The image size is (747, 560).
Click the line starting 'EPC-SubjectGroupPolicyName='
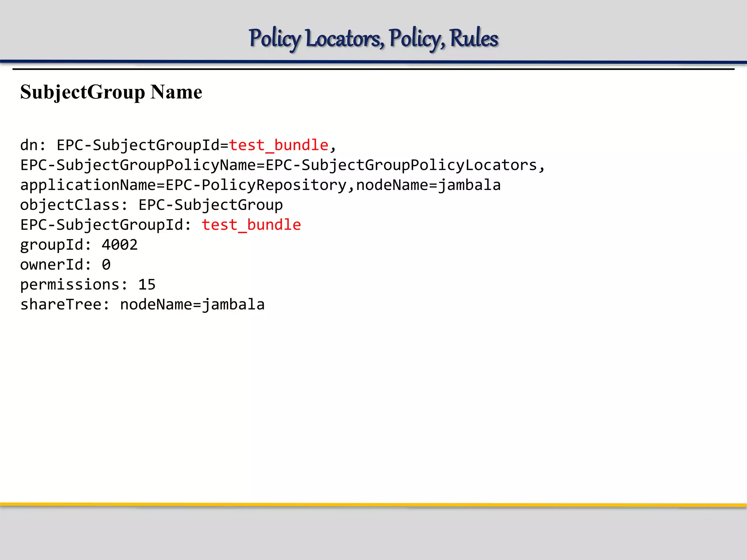tap(283, 165)
